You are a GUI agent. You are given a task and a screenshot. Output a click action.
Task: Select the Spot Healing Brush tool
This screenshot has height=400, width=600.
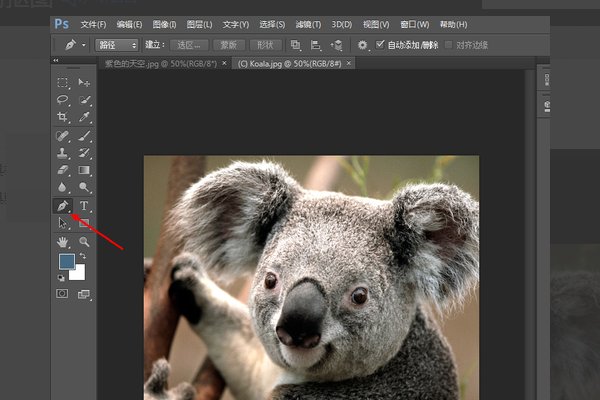(62, 136)
